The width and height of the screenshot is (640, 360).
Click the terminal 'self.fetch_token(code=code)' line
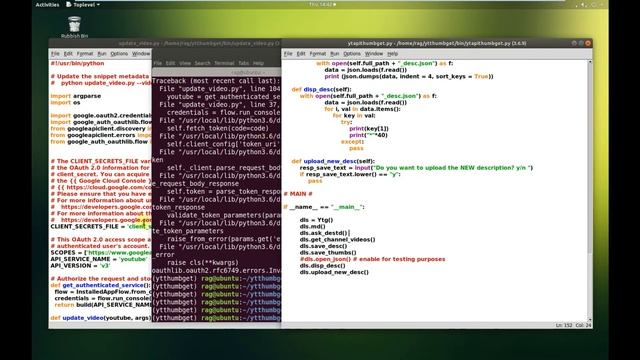tap(218, 128)
